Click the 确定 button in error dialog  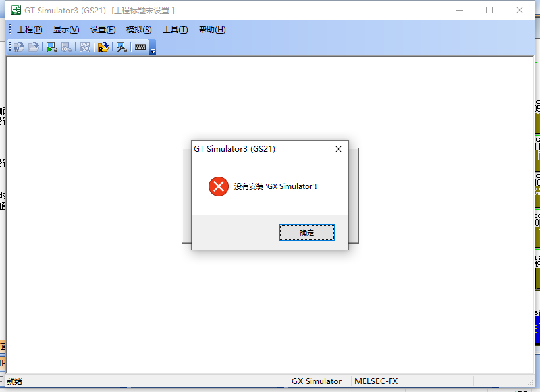[x=306, y=233]
